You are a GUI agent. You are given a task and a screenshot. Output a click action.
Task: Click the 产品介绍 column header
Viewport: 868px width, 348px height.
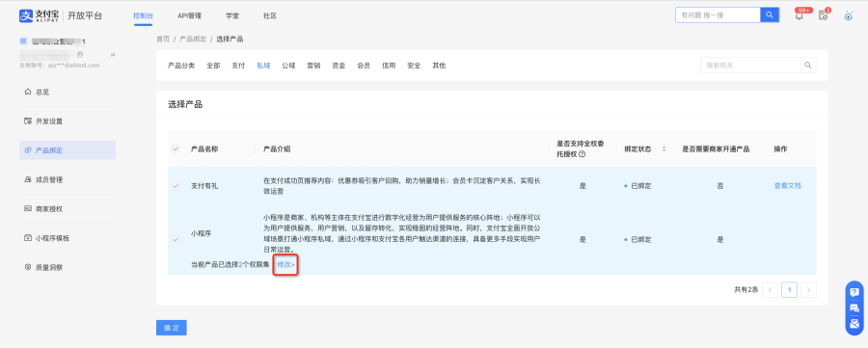pos(277,149)
